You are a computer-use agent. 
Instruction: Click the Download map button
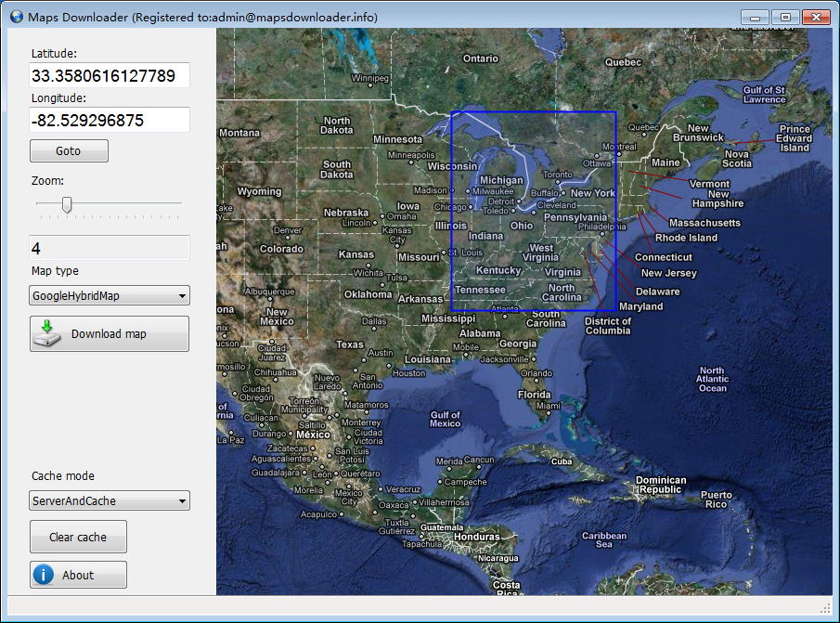[x=110, y=333]
